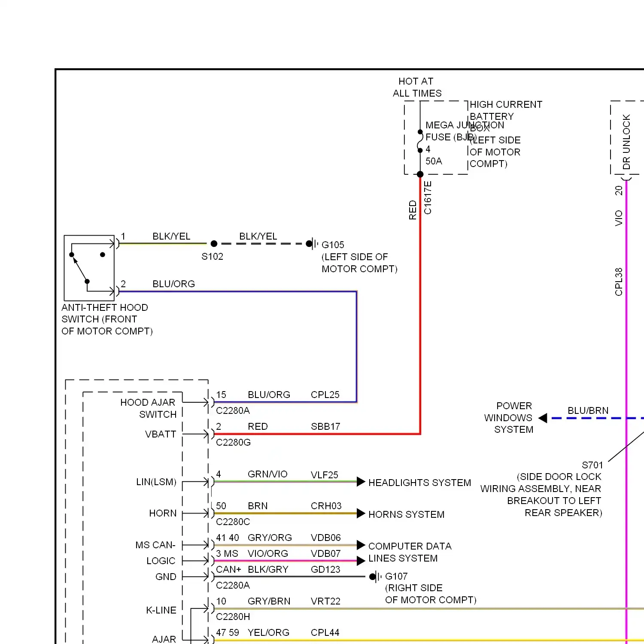Click the HORNS SYSTEM reference text
The width and height of the screenshot is (644, 644).
[x=406, y=514]
